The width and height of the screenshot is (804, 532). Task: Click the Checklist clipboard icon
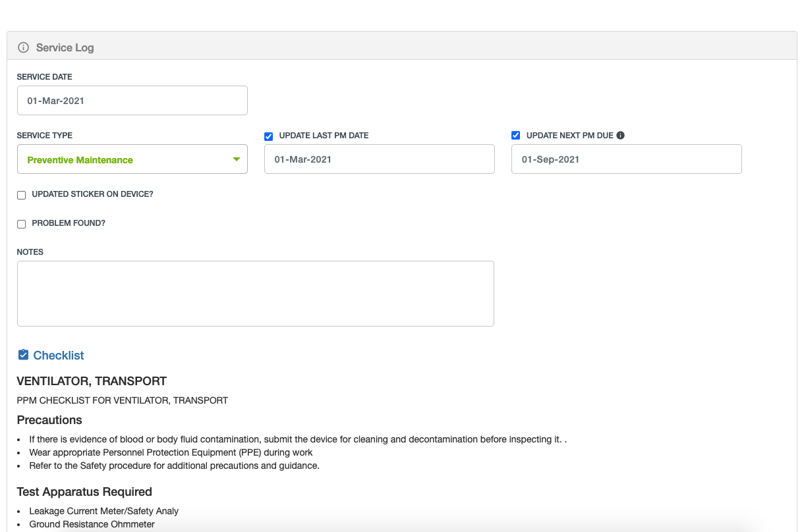(23, 355)
